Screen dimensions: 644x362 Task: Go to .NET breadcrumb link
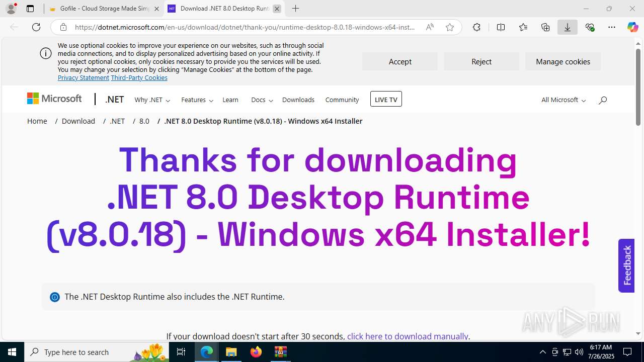[117, 121]
